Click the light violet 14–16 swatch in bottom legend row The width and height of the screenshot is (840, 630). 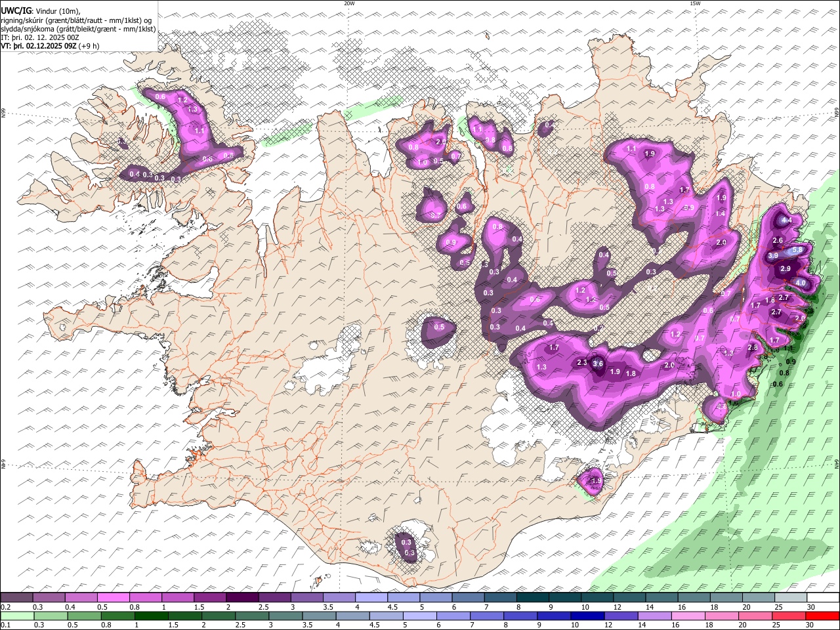pos(656,616)
